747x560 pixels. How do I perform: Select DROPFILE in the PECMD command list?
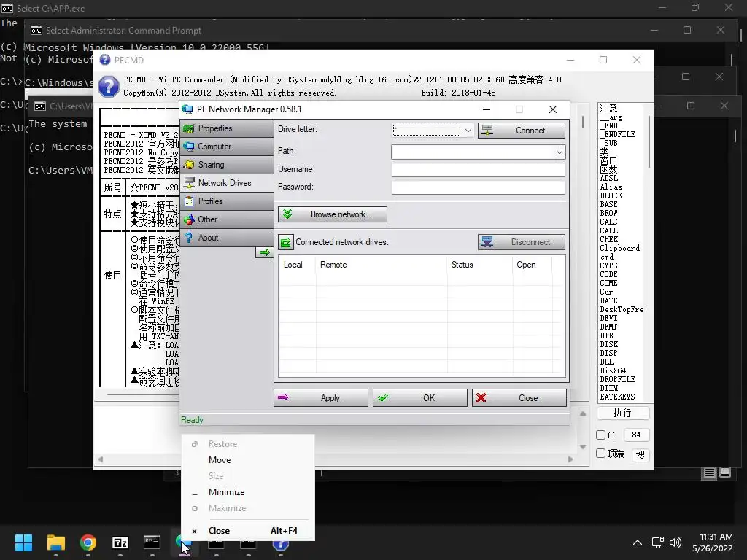click(617, 379)
